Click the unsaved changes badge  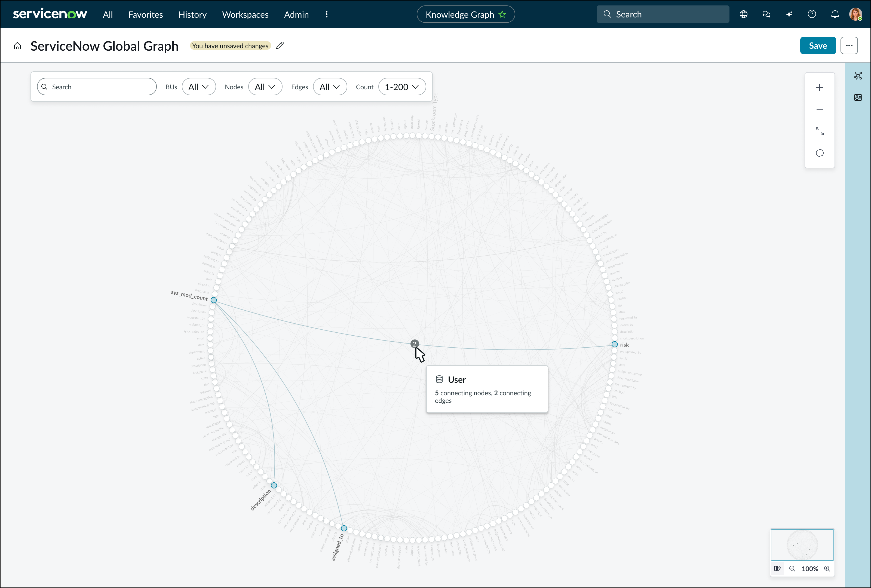pos(230,46)
